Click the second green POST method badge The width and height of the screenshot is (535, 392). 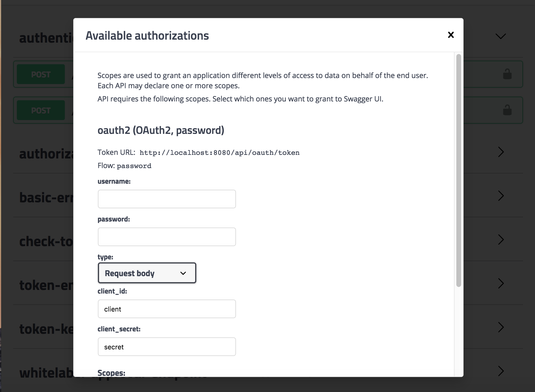coord(41,110)
